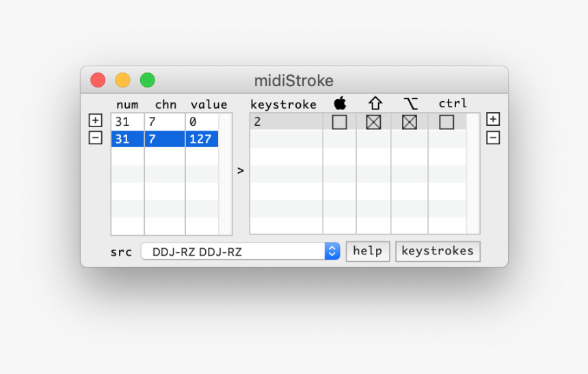Viewport: 588px width, 374px height.
Task: Close the midiStroke window with red button
Action: pyautogui.click(x=98, y=80)
